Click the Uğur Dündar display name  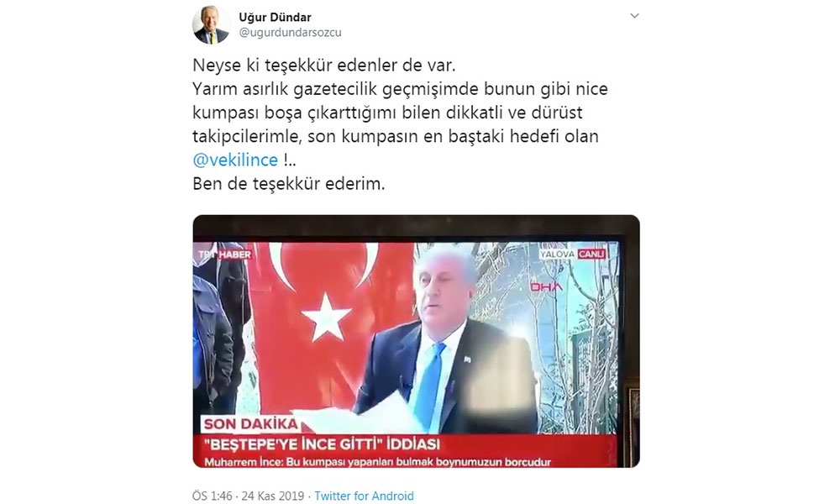pyautogui.click(x=275, y=17)
